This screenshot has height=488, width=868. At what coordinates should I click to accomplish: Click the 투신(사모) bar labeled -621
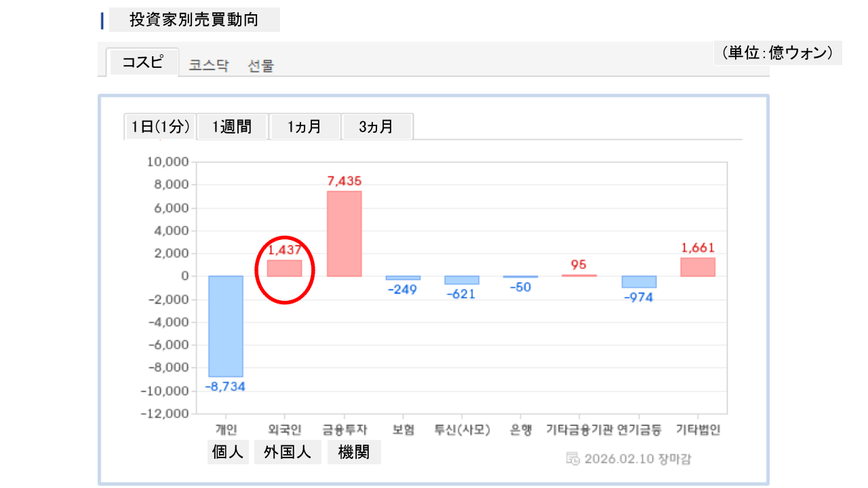pyautogui.click(x=462, y=280)
